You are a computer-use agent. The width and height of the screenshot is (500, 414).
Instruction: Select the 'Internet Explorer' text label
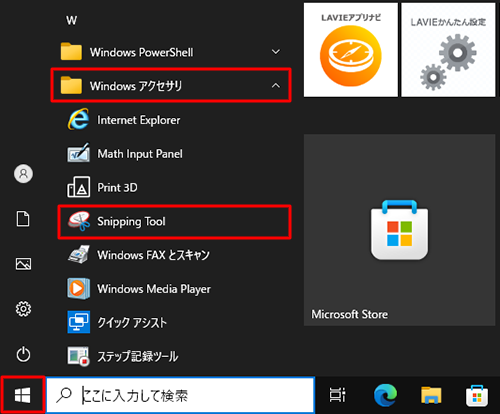pyautogui.click(x=139, y=120)
